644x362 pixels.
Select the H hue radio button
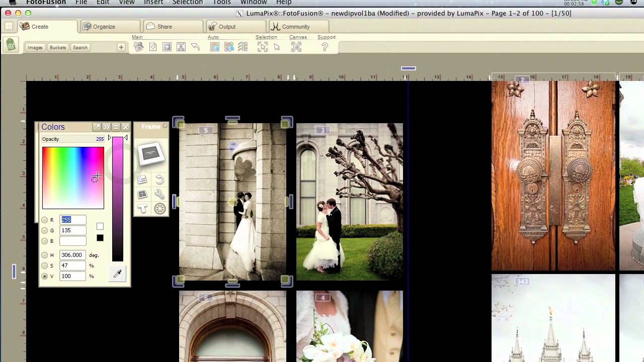pyautogui.click(x=45, y=255)
